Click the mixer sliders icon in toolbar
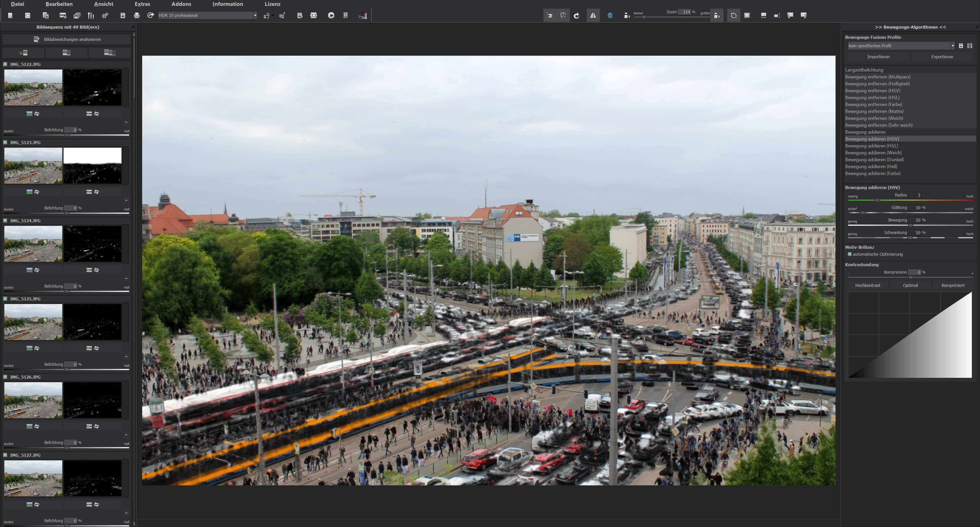The height and width of the screenshot is (527, 980). [91, 15]
